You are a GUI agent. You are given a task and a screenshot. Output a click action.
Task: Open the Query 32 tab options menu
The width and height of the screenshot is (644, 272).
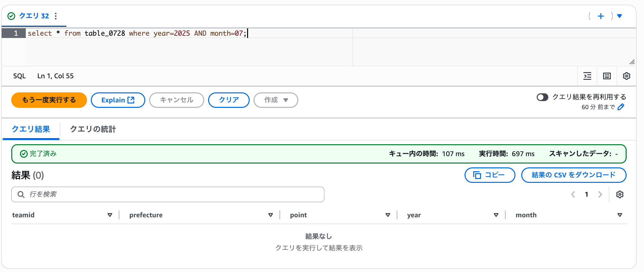(56, 16)
